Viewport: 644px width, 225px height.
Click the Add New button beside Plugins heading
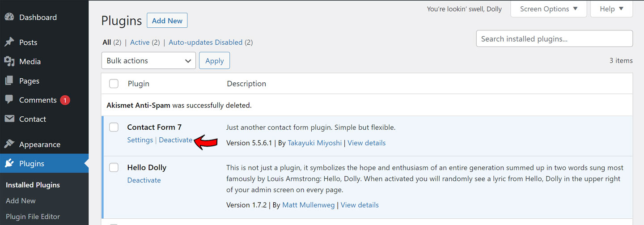point(167,21)
